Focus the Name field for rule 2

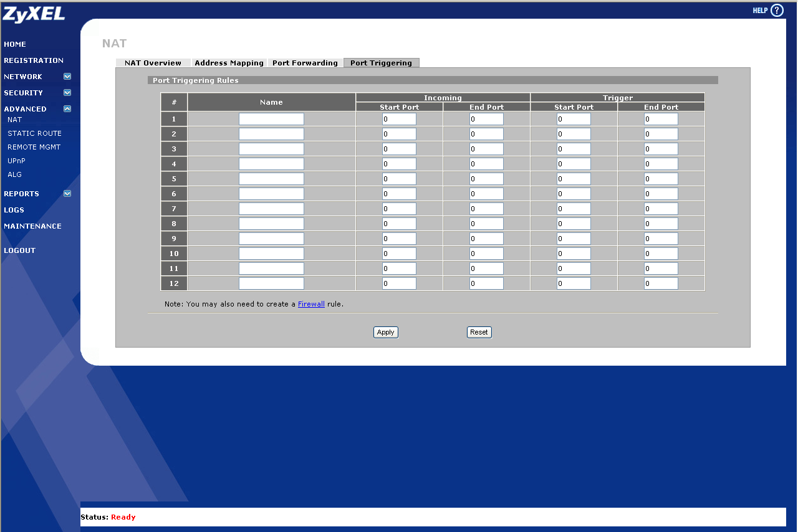click(x=271, y=134)
